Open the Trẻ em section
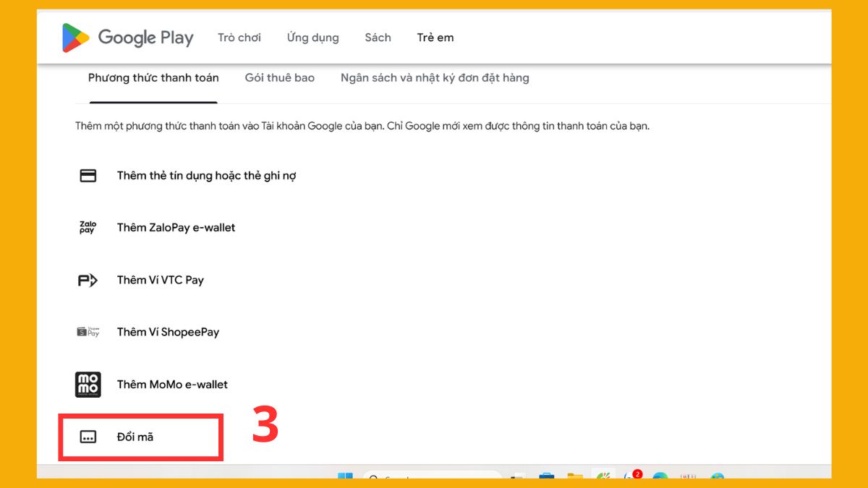The height and width of the screenshot is (488, 868). [435, 38]
